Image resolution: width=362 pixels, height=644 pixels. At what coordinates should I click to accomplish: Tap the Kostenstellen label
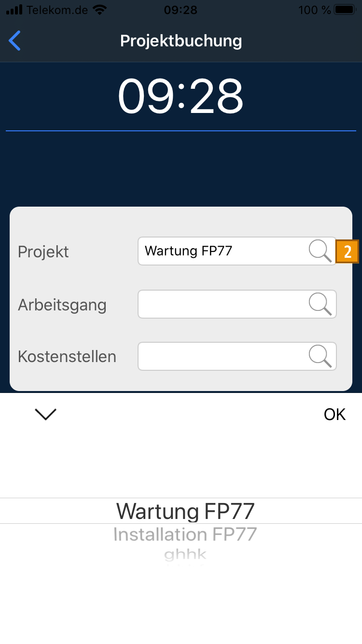pos(67,356)
